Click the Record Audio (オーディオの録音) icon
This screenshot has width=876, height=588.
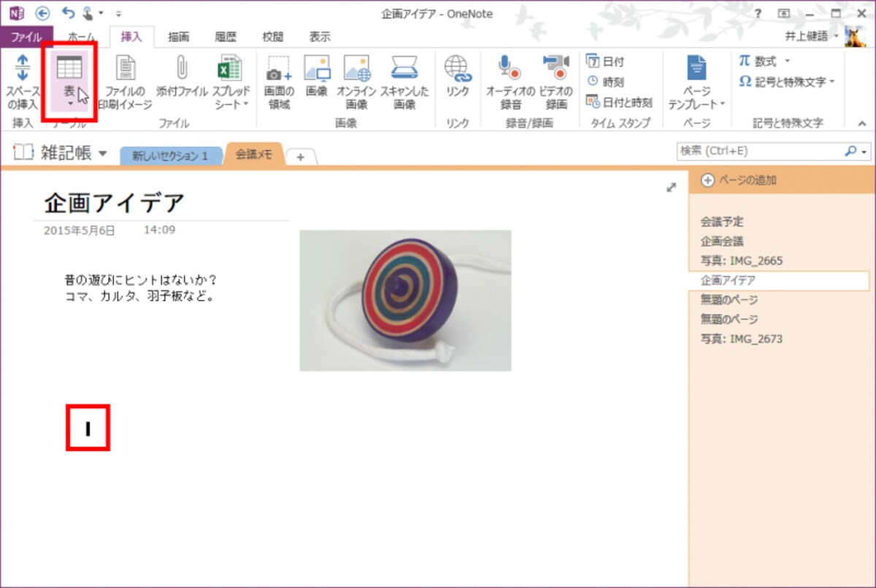click(509, 68)
